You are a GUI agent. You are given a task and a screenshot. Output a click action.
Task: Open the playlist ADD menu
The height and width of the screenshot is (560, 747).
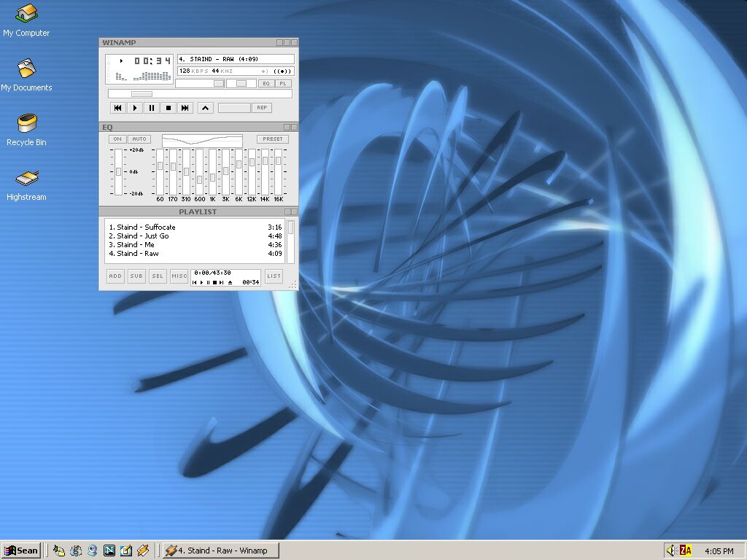coord(115,276)
